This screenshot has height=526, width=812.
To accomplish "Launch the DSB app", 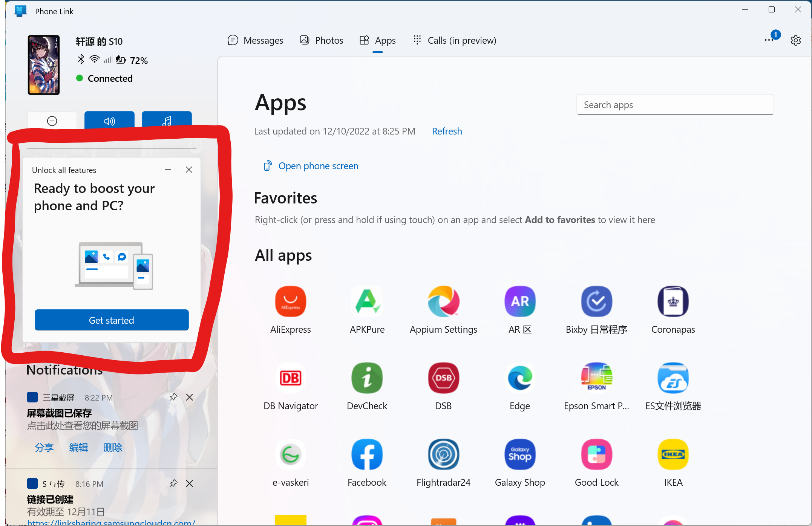I will [x=443, y=378].
